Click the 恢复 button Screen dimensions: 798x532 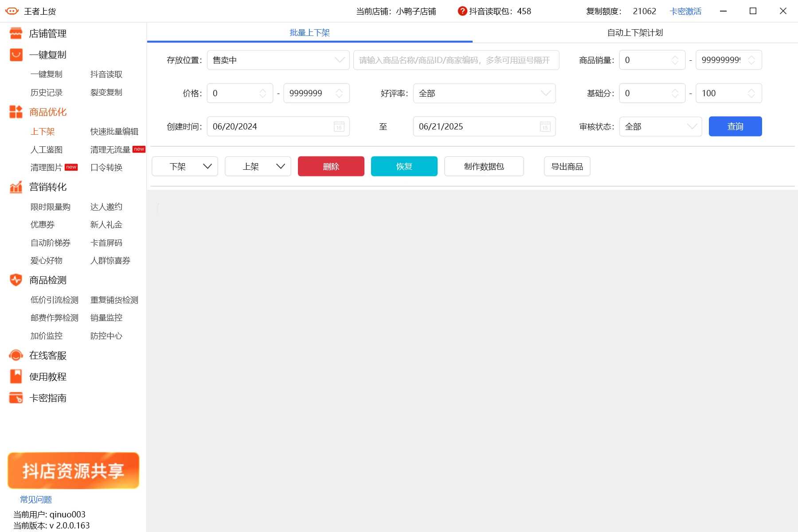click(404, 166)
